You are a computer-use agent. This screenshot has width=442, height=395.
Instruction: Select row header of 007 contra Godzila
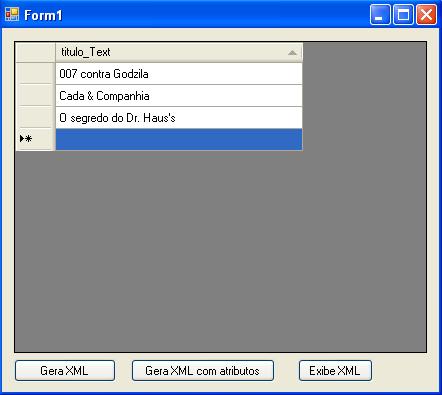[x=35, y=74]
